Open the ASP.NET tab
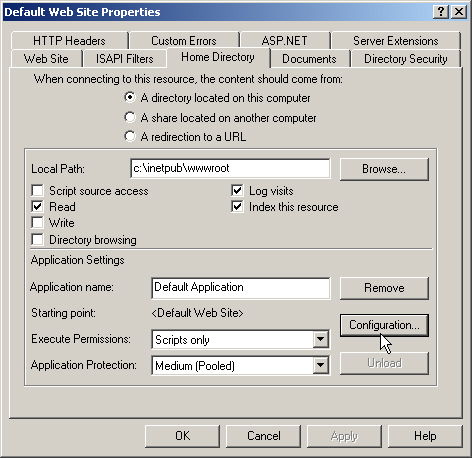This screenshot has width=472, height=458. (x=285, y=41)
